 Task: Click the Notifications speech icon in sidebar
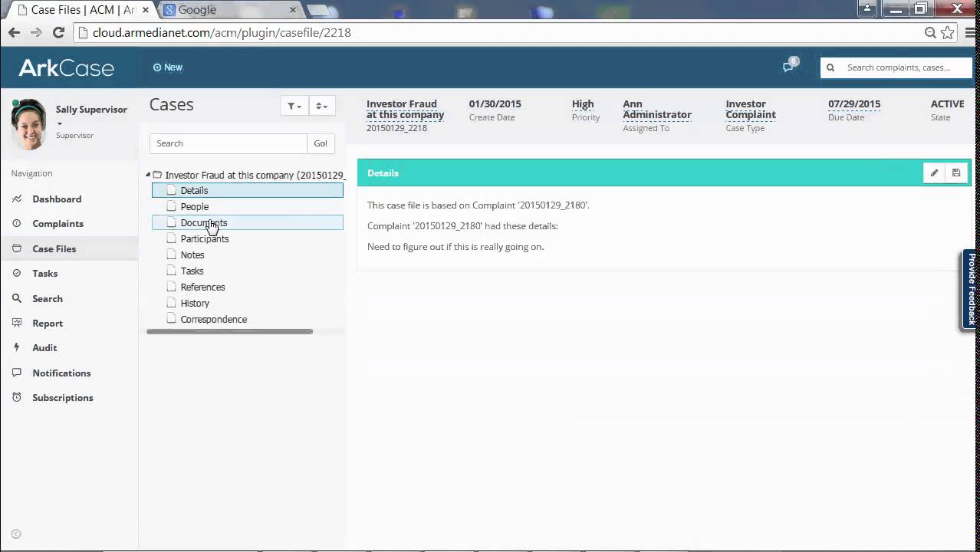[17, 373]
